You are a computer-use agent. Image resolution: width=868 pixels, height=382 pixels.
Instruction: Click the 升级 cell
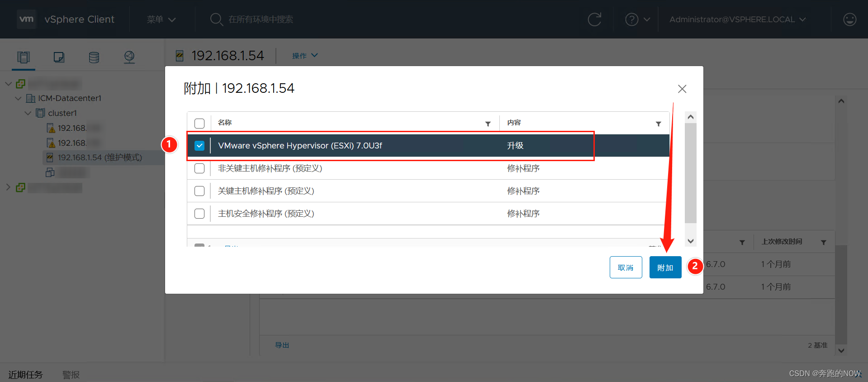coord(515,146)
